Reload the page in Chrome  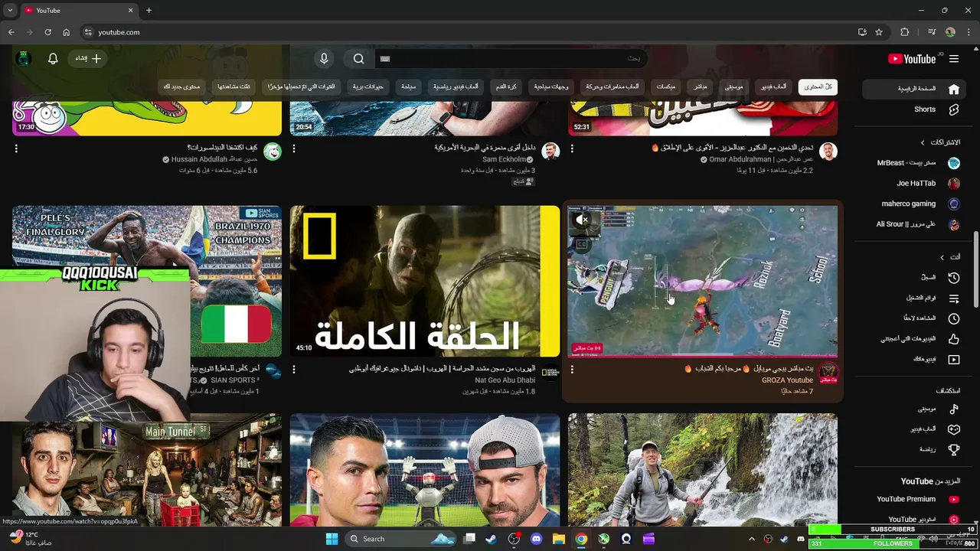(47, 32)
